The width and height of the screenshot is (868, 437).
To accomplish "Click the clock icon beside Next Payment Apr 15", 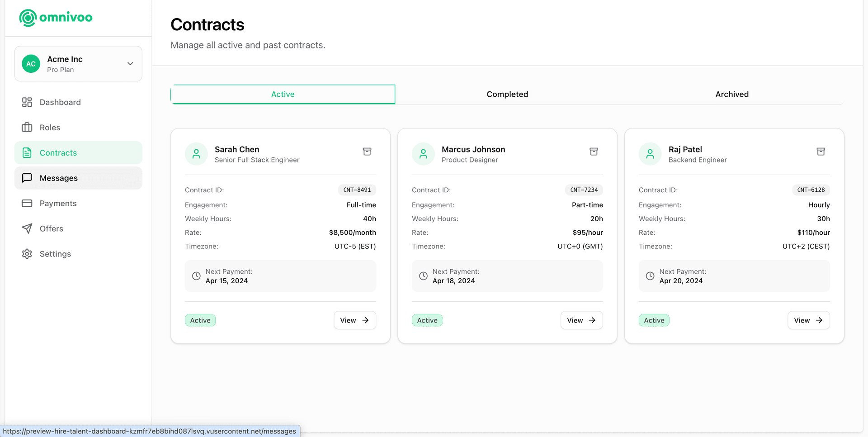I will 196,276.
